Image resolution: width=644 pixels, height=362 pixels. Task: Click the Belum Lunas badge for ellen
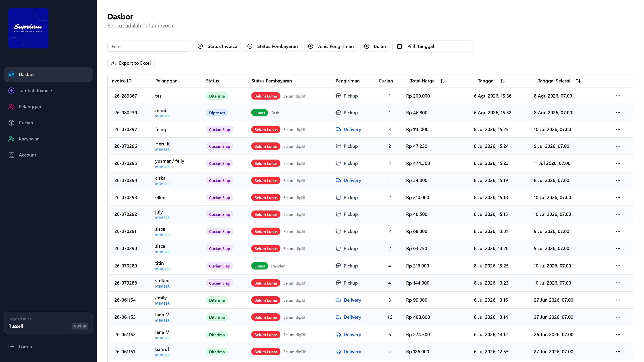pos(266,198)
